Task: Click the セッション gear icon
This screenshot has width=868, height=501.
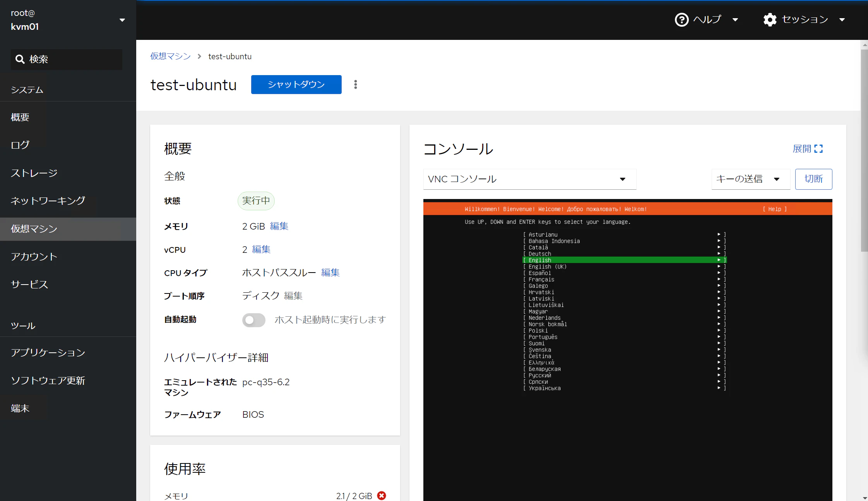Action: [x=770, y=19]
